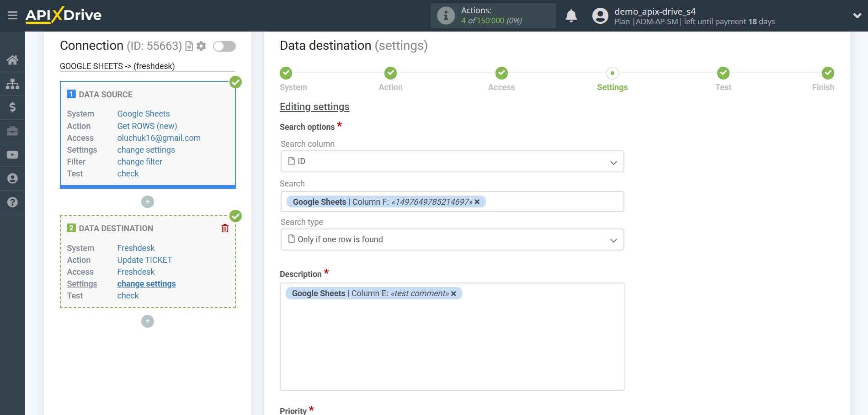This screenshot has width=868, height=415.
Task: Remove the Column F search tag
Action: (477, 202)
